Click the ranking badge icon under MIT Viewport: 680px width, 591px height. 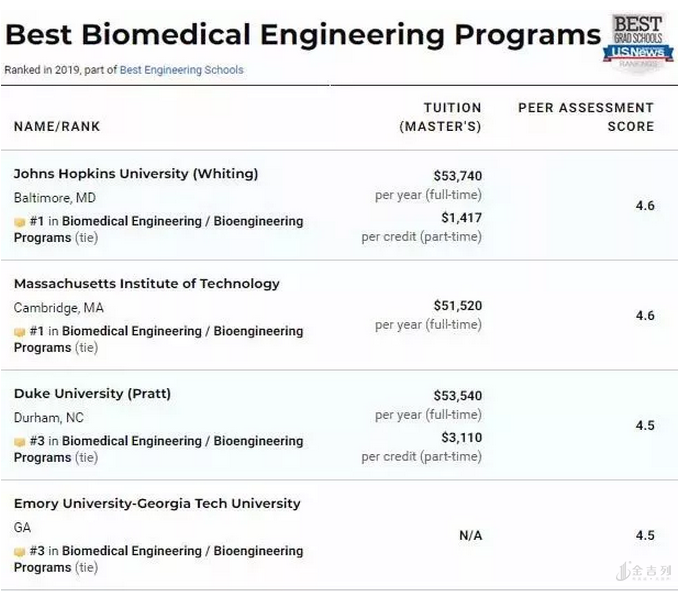(x=19, y=332)
